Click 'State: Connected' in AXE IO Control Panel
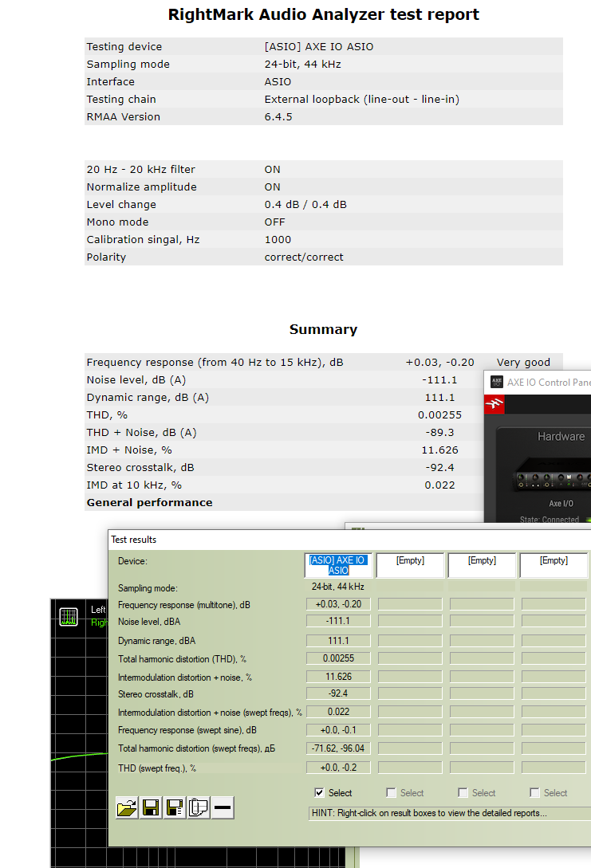The height and width of the screenshot is (868, 591). click(x=549, y=519)
